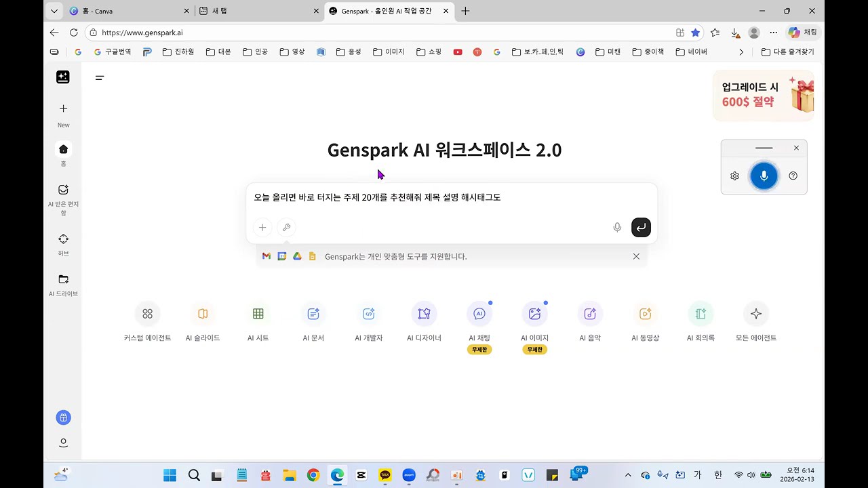Open voice typing help question mark

click(x=793, y=176)
